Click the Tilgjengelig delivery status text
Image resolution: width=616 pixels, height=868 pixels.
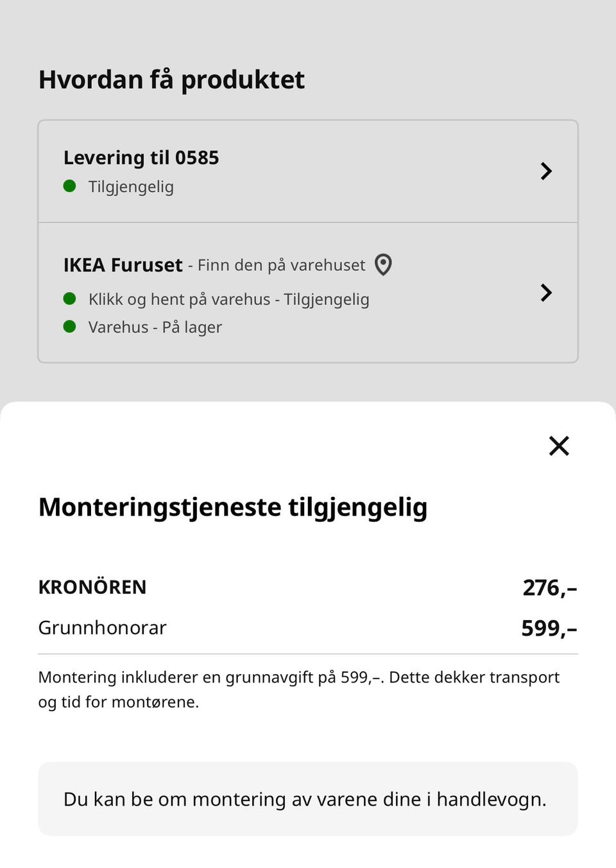(131, 187)
